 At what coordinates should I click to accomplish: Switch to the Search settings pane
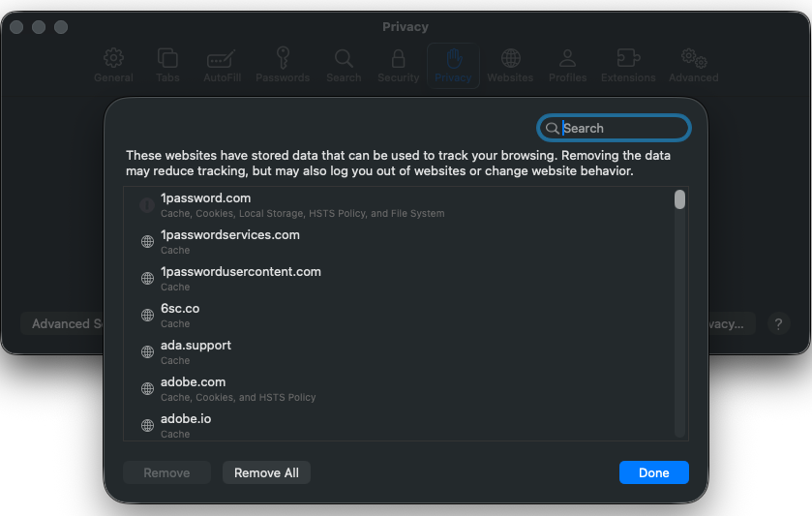[344, 65]
